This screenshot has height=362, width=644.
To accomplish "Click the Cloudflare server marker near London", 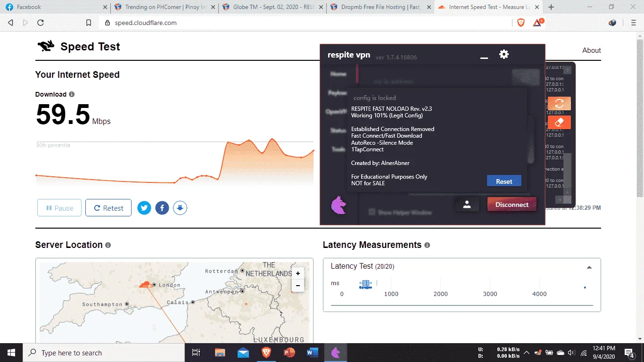I will point(145,284).
